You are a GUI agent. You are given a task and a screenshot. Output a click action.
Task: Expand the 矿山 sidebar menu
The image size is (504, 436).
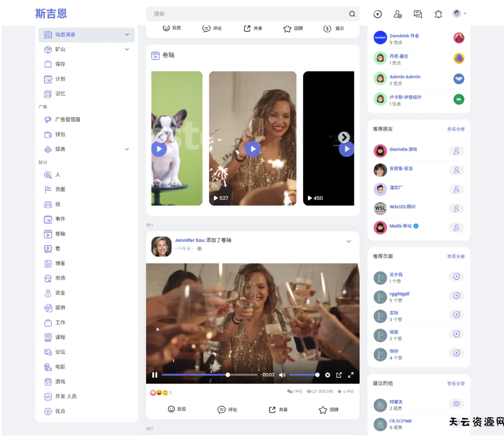point(127,49)
